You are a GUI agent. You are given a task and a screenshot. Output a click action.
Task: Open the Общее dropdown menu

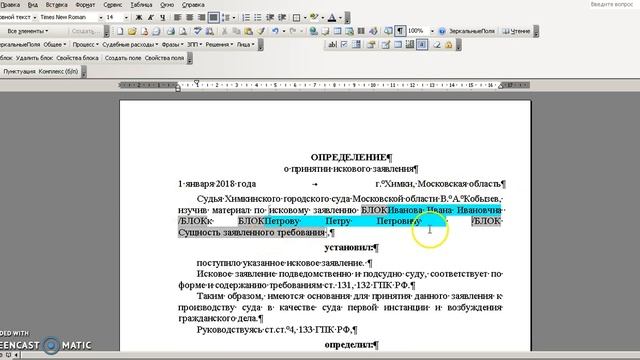[55, 44]
